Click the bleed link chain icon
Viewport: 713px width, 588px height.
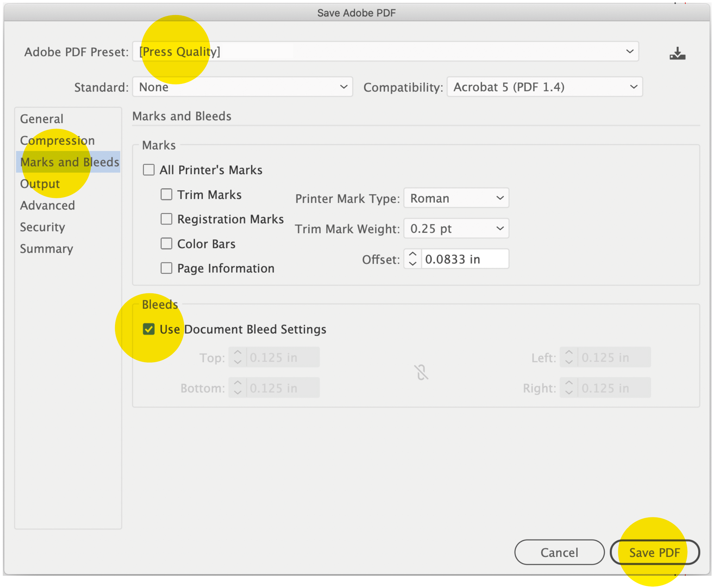coord(421,372)
